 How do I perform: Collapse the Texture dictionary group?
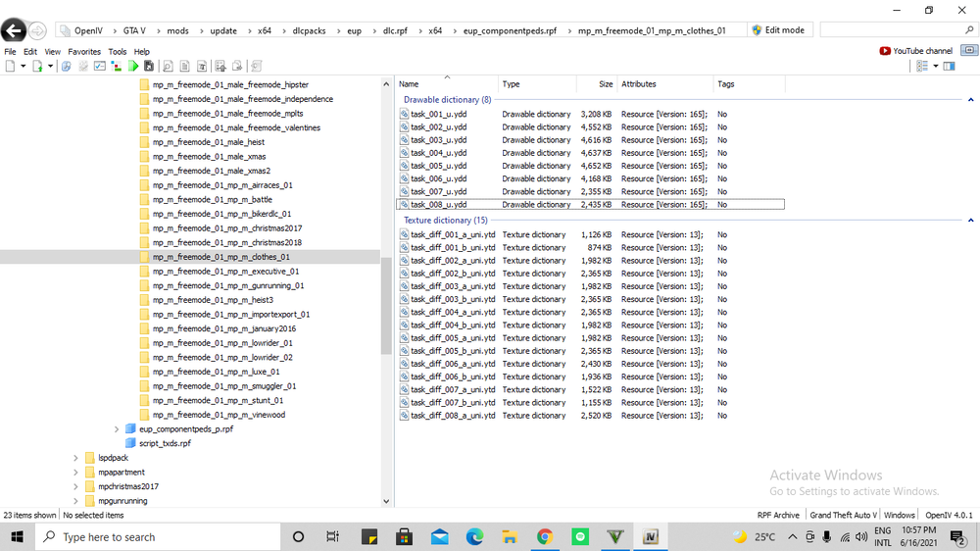(x=970, y=221)
